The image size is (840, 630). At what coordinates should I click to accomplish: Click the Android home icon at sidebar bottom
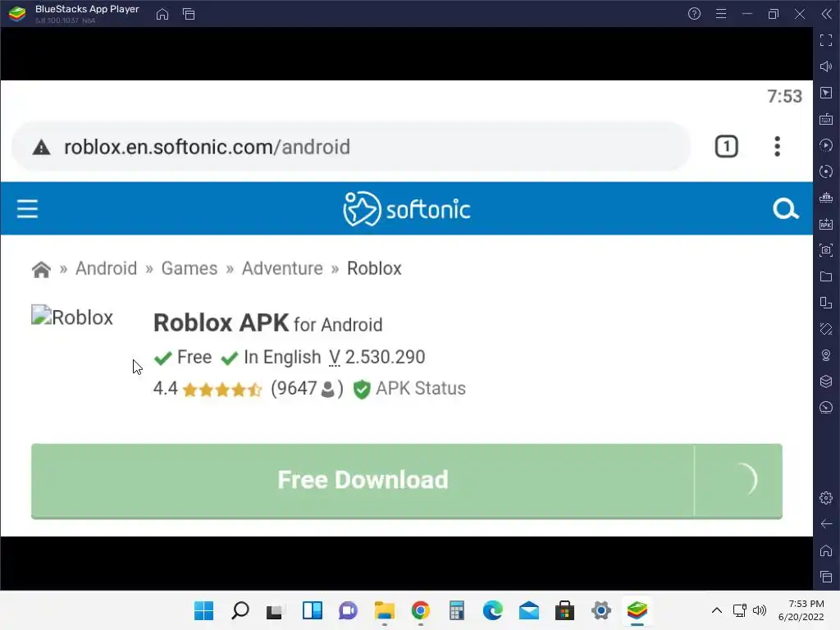[826, 550]
